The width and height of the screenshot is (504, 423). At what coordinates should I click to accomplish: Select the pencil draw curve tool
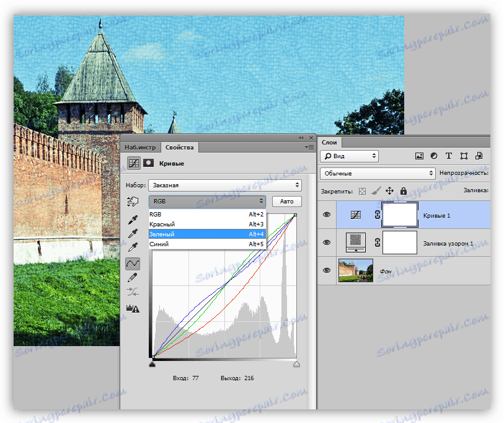coord(133,278)
